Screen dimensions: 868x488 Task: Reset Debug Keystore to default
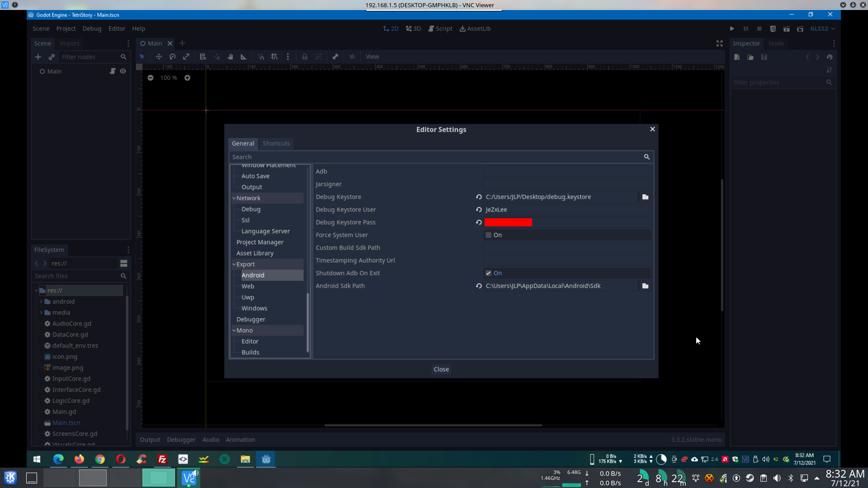tap(479, 197)
